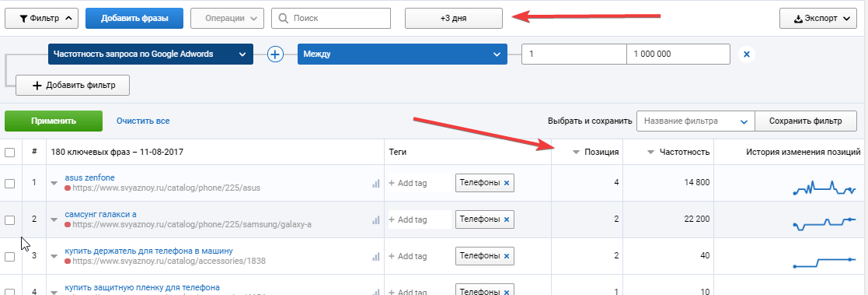Open the asus zenfone keyword link
Screen dimensions: 868x295
tap(89, 177)
